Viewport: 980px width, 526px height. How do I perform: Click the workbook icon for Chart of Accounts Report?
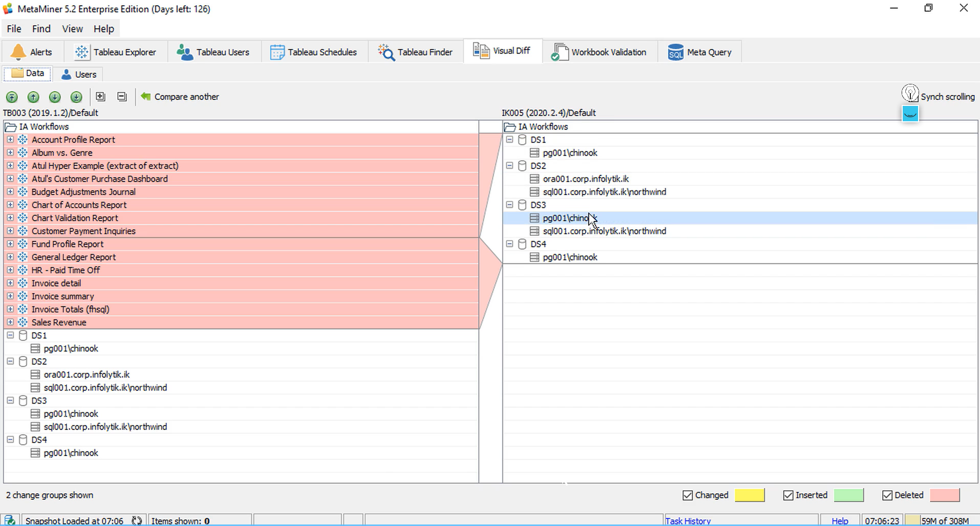click(x=23, y=205)
